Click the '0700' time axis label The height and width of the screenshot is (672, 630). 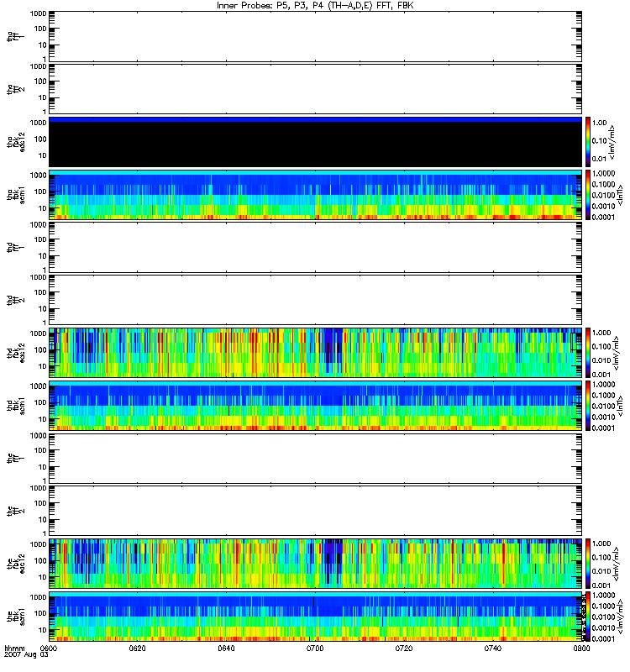coord(315,648)
